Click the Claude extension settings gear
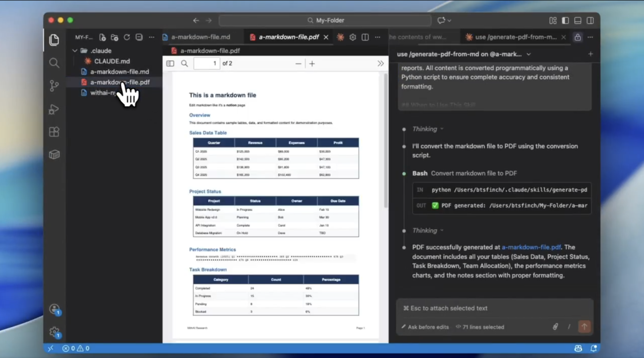This screenshot has width=644, height=358. (x=352, y=37)
